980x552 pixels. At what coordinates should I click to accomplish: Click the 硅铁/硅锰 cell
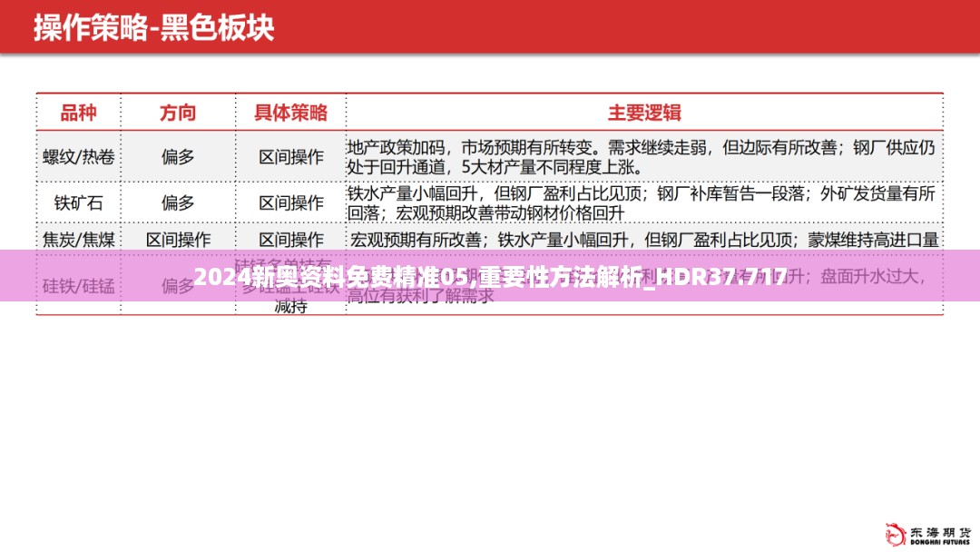pyautogui.click(x=79, y=286)
